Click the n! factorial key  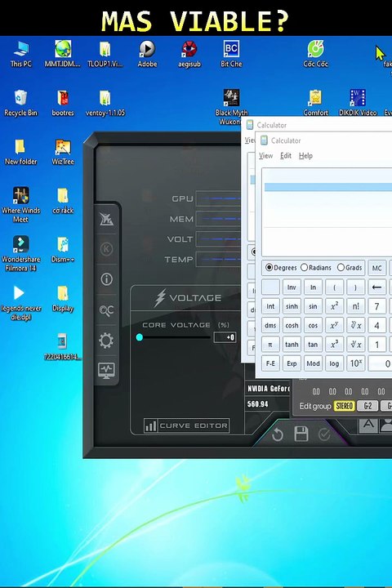coord(355,306)
